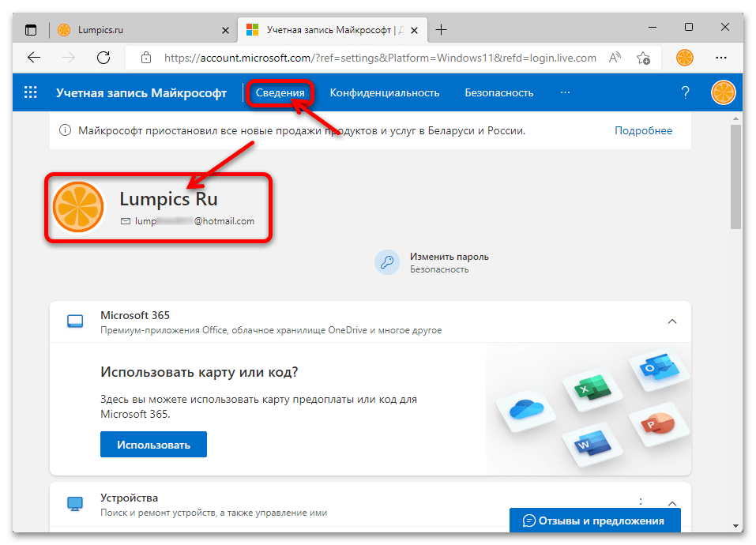
Task: Open Edge Settings and more menu
Action: pos(721,58)
